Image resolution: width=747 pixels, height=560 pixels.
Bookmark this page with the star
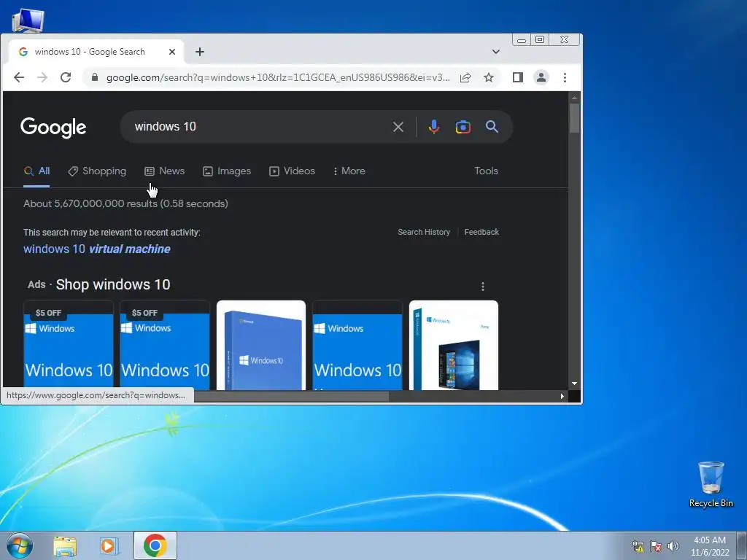489,77
